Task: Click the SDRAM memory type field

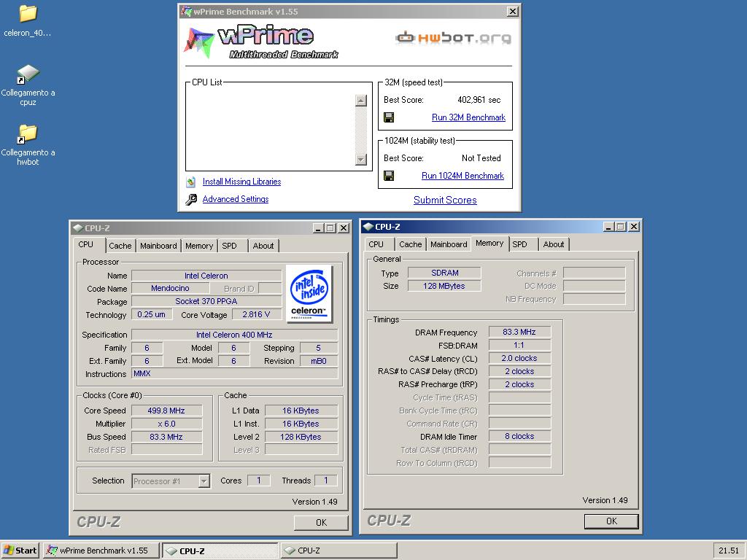Action: click(x=444, y=273)
